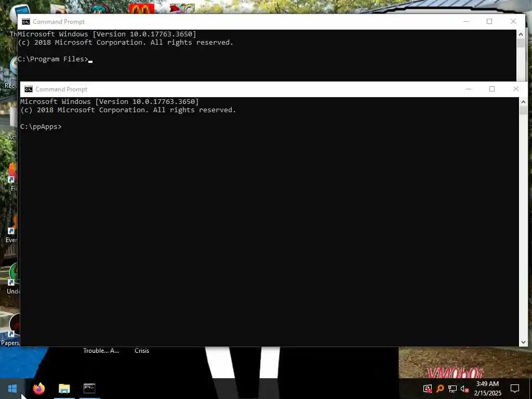Open the Windows Start menu

(12, 388)
